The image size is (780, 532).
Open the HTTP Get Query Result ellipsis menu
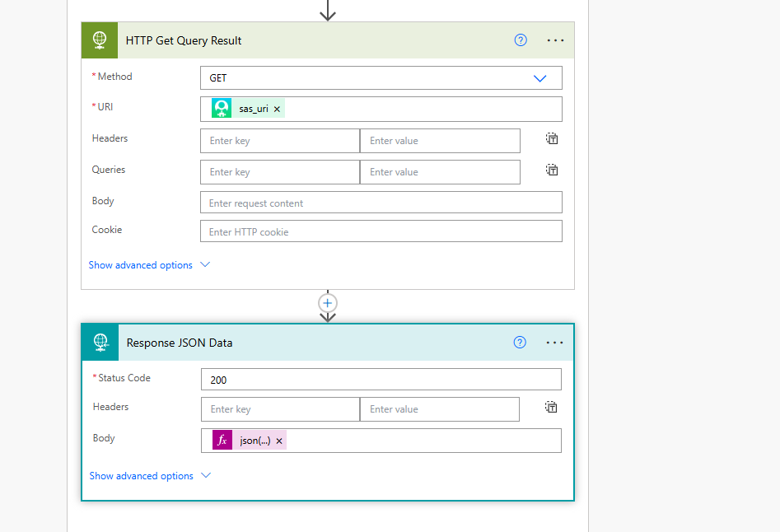(x=555, y=40)
